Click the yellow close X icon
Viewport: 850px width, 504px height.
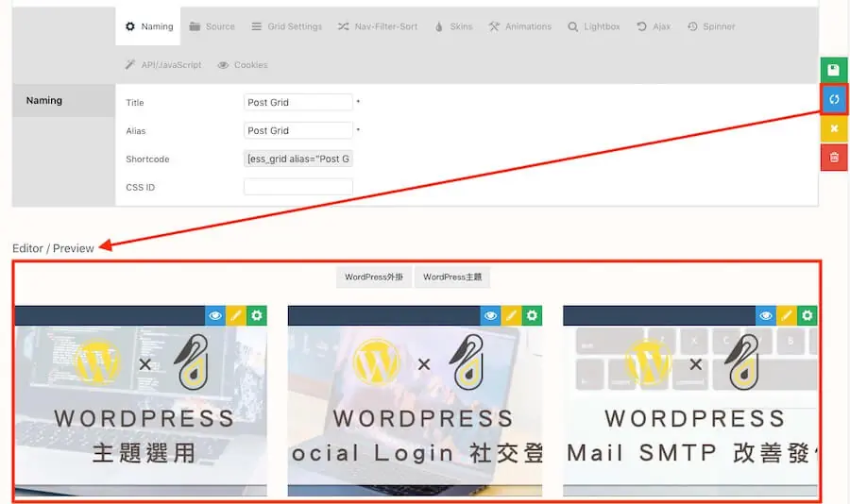pos(834,128)
